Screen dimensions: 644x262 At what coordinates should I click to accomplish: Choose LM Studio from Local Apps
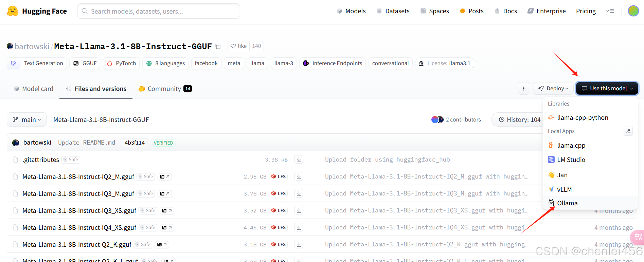[590, 160]
